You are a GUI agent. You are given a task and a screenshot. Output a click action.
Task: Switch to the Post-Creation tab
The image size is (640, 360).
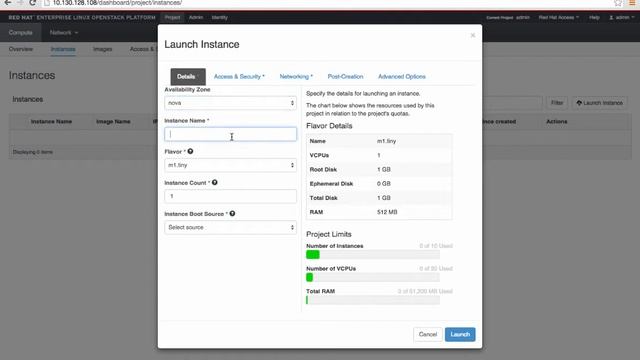click(345, 77)
